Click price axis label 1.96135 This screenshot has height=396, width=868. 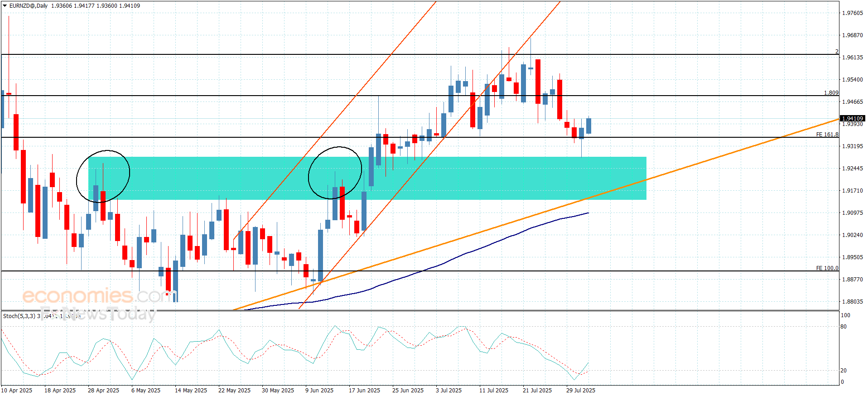click(852, 58)
